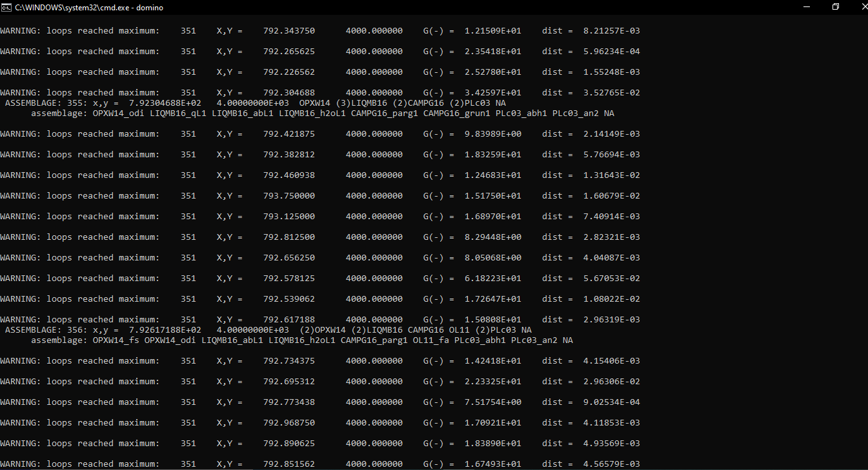This screenshot has width=868, height=470.
Task: Click the cmd.exe - domino window title text
Action: coord(89,8)
